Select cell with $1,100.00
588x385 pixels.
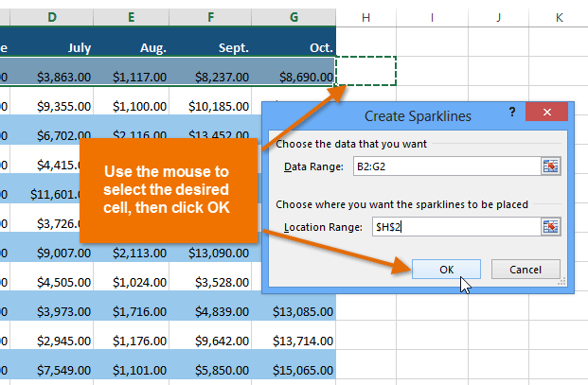tap(132, 101)
